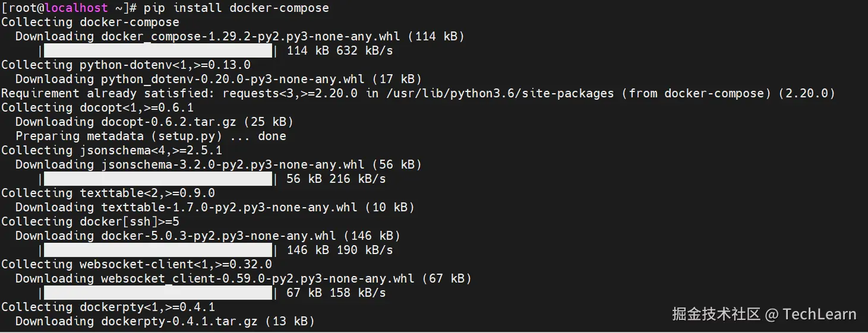Click the docker-5.0.3 download progress bar
Viewport: 868px width, 333px height.
[x=158, y=250]
